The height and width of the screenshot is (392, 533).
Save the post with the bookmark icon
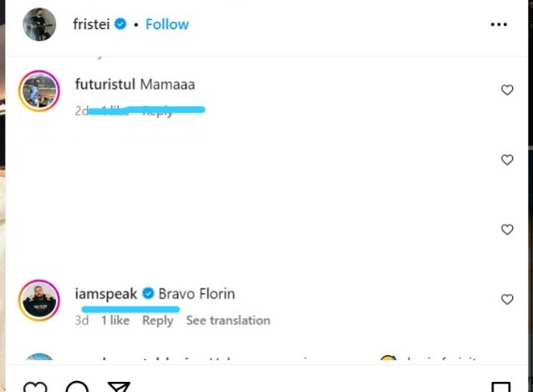(500, 388)
